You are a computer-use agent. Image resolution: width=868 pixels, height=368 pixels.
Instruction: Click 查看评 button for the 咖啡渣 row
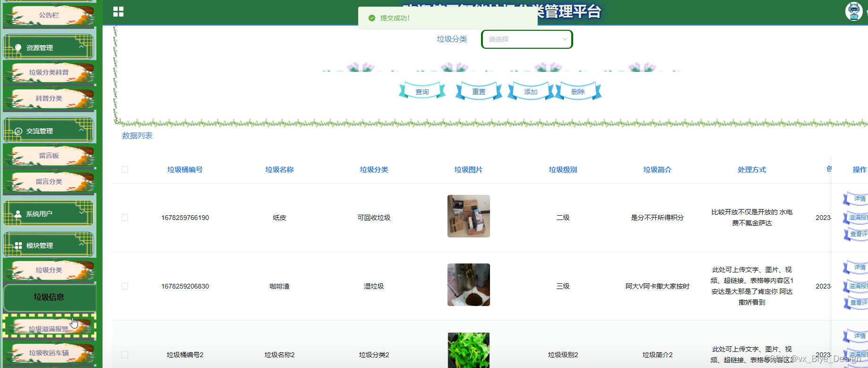pos(856,302)
